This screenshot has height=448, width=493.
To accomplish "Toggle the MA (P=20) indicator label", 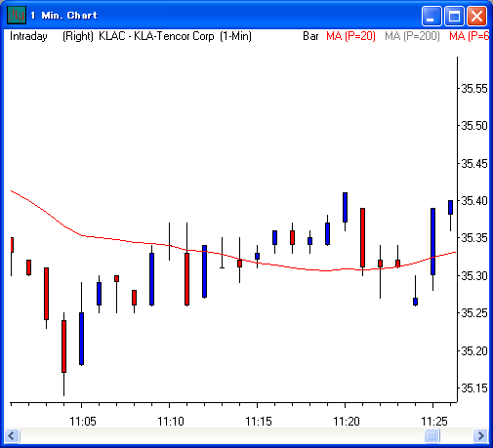I will [x=350, y=36].
